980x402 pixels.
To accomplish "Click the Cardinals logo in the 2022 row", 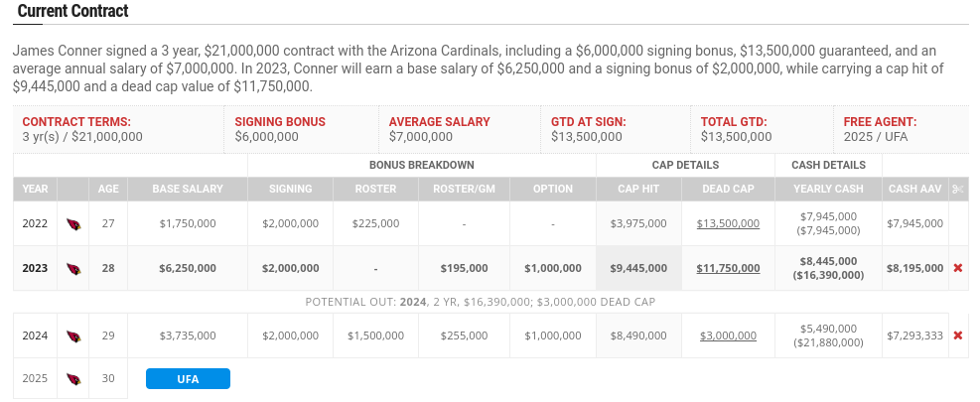I will tap(73, 223).
